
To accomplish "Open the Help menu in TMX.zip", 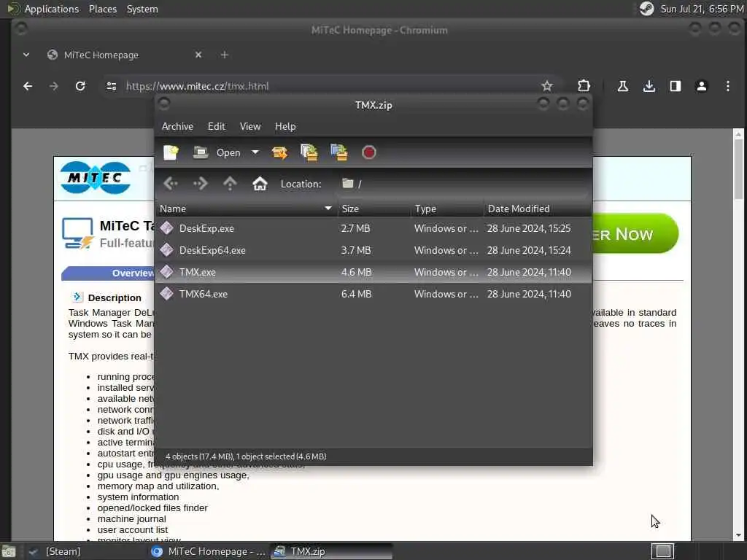I will [285, 127].
